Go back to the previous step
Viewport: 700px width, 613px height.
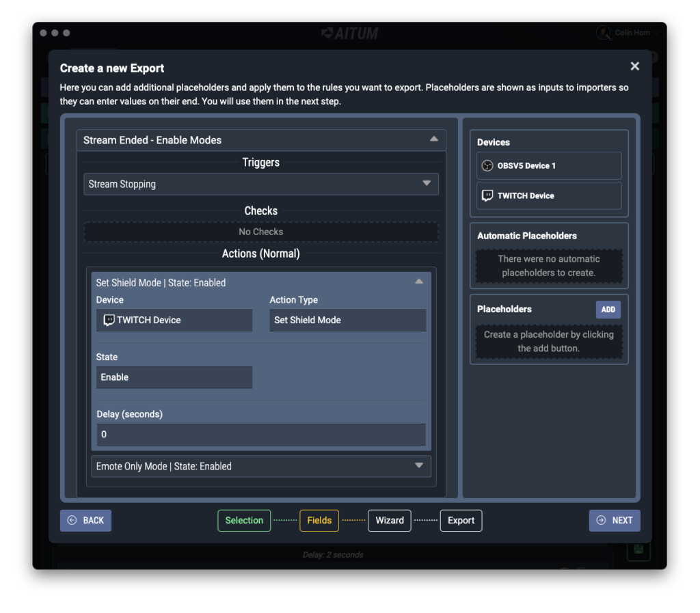tap(85, 520)
